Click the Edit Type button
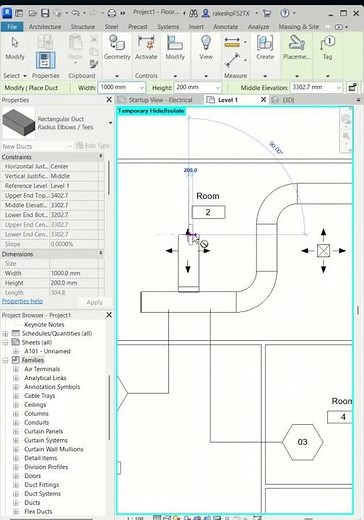The height and width of the screenshot is (520, 364). pyautogui.click(x=93, y=146)
